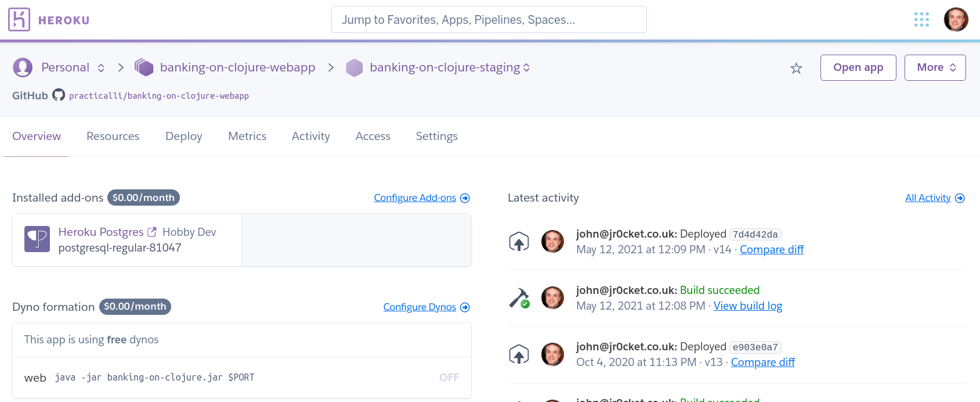Image resolution: width=980 pixels, height=402 pixels.
Task: Focus the Jump to Favorites search field
Action: pos(489,20)
